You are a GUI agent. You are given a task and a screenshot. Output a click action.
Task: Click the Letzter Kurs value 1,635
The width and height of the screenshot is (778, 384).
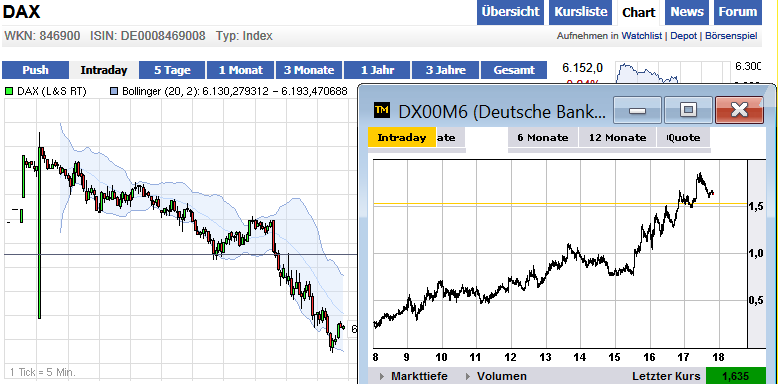pyautogui.click(x=735, y=376)
